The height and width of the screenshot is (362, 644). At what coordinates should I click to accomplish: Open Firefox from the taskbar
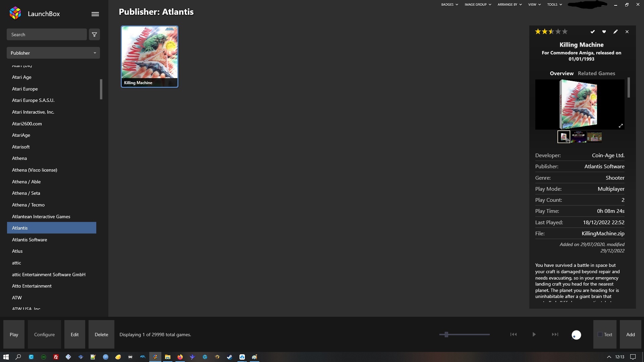(x=180, y=357)
